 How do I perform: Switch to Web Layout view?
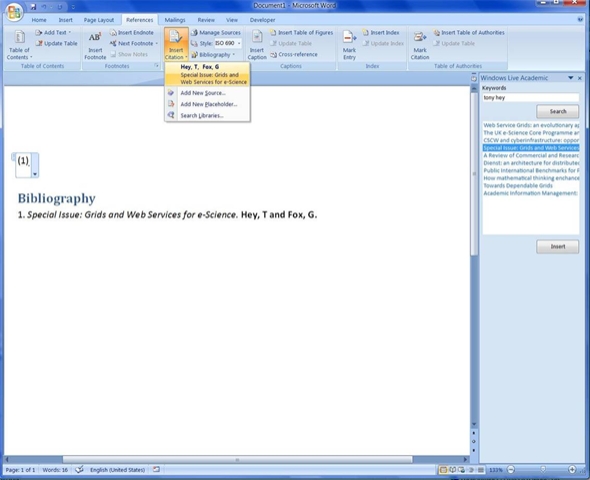pyautogui.click(x=461, y=469)
